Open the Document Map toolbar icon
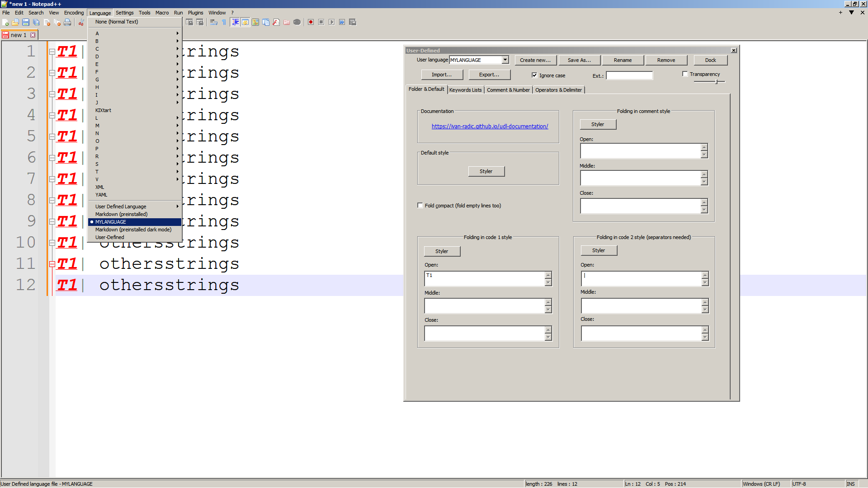This screenshot has width=868, height=488. pyautogui.click(x=255, y=22)
